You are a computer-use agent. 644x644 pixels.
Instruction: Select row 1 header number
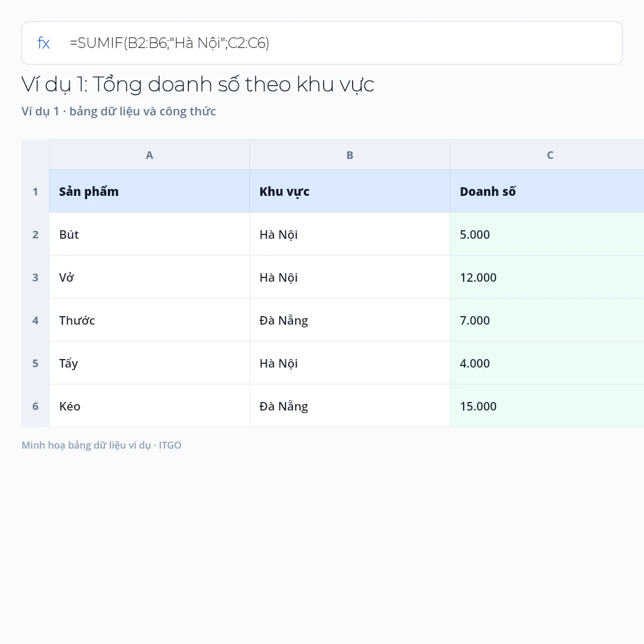click(x=35, y=192)
